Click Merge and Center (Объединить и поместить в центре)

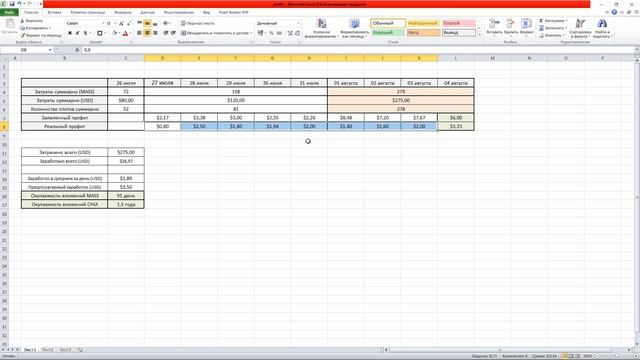coord(216,33)
